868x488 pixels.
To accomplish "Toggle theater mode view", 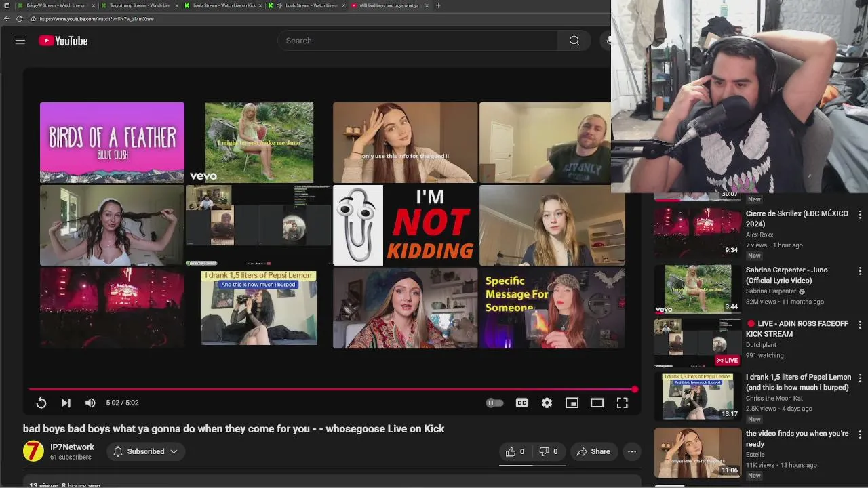I will 597,403.
